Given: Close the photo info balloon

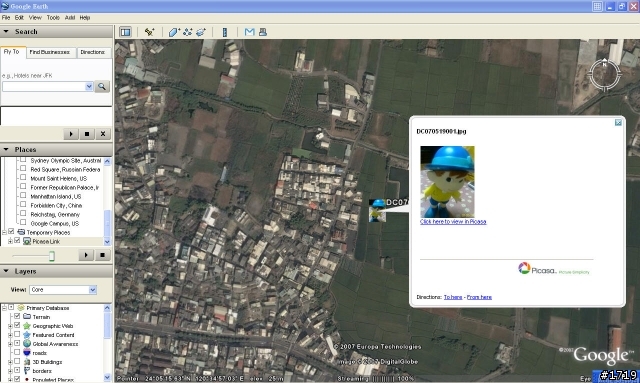Looking at the screenshot, I should tap(618, 122).
